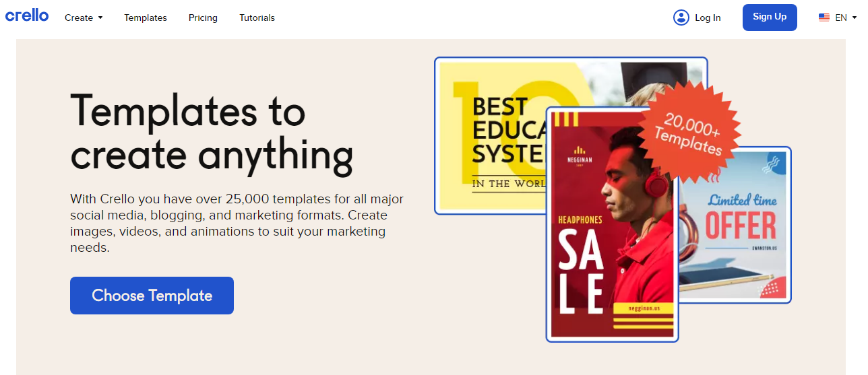Click the Log In link
868x375 pixels.
(x=708, y=18)
